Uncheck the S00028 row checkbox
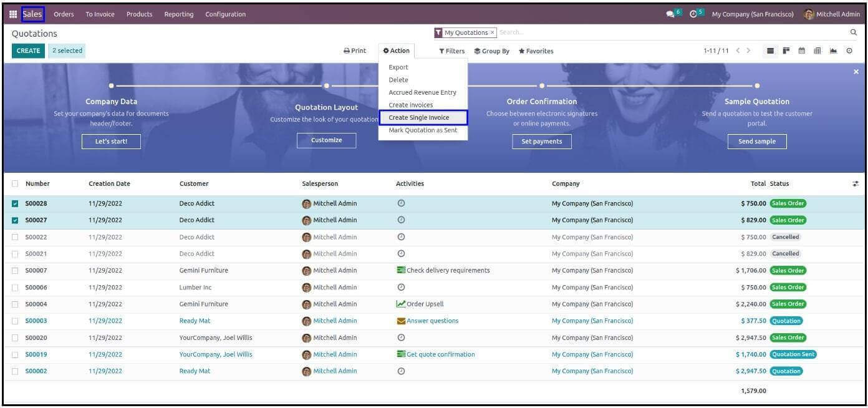868x408 pixels. click(15, 203)
